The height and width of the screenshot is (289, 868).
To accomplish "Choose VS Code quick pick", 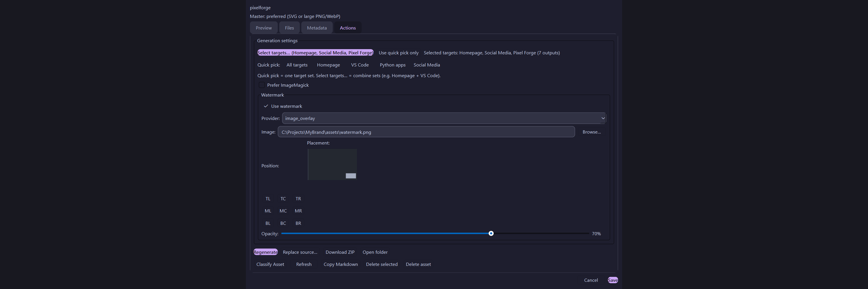I will click(x=360, y=65).
